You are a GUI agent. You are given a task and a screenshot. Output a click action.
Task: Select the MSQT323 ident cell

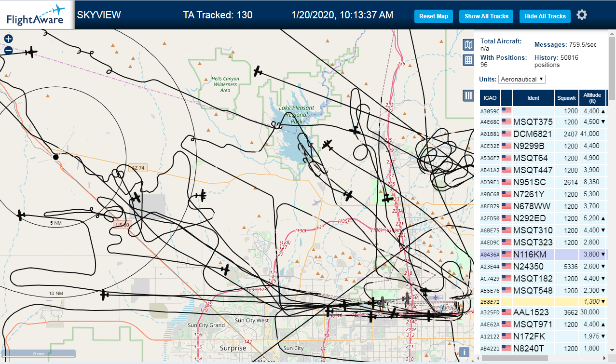tap(533, 242)
